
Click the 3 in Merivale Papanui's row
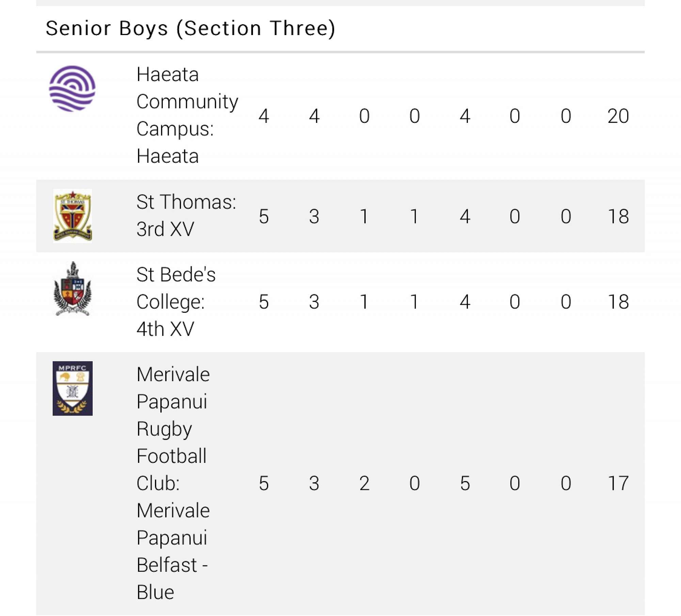pos(314,483)
